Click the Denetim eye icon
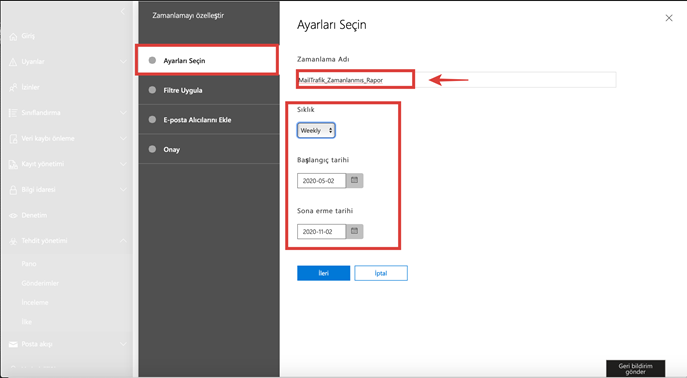687x378 pixels. coord(13,215)
